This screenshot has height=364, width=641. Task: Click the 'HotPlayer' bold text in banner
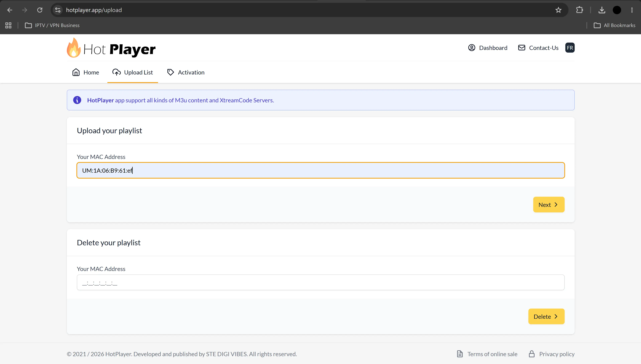pyautogui.click(x=100, y=100)
